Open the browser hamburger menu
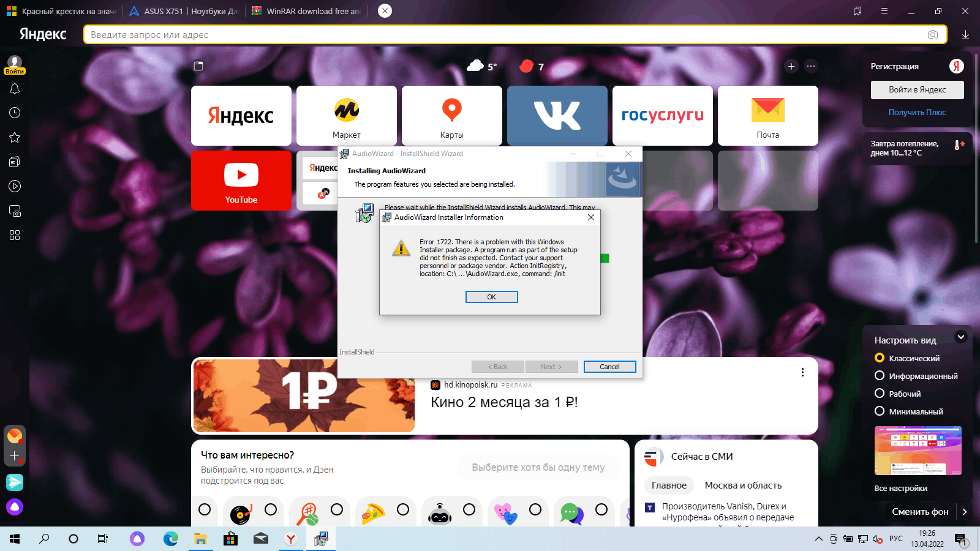This screenshot has width=980, height=551. [x=884, y=11]
